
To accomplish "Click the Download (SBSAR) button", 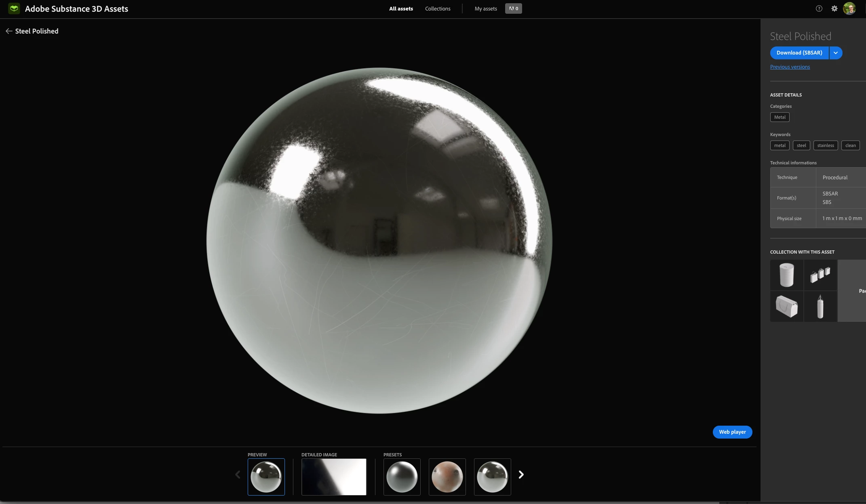I will point(799,53).
